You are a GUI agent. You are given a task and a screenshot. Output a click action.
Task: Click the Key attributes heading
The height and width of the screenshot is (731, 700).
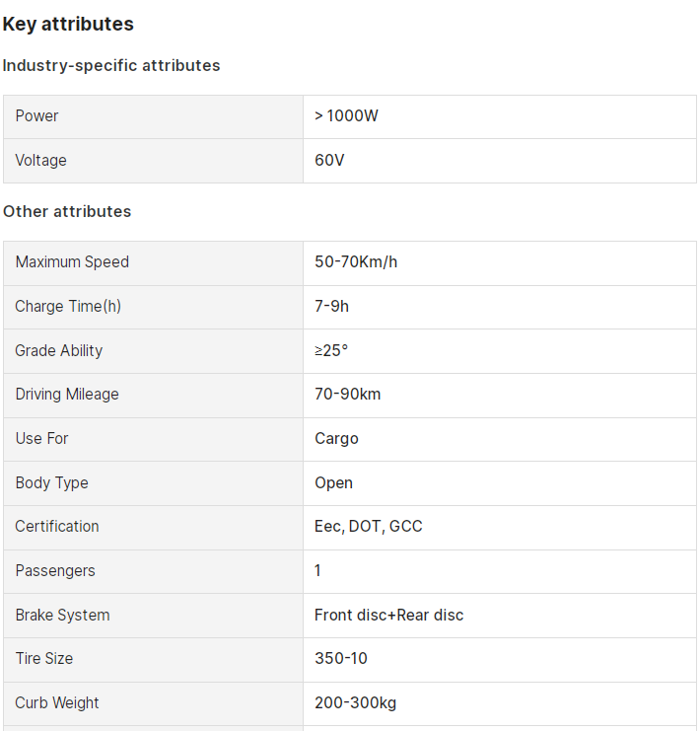pos(68,25)
